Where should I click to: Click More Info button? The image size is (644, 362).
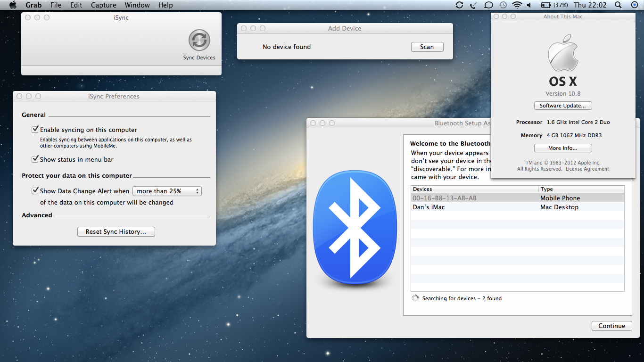pyautogui.click(x=562, y=148)
